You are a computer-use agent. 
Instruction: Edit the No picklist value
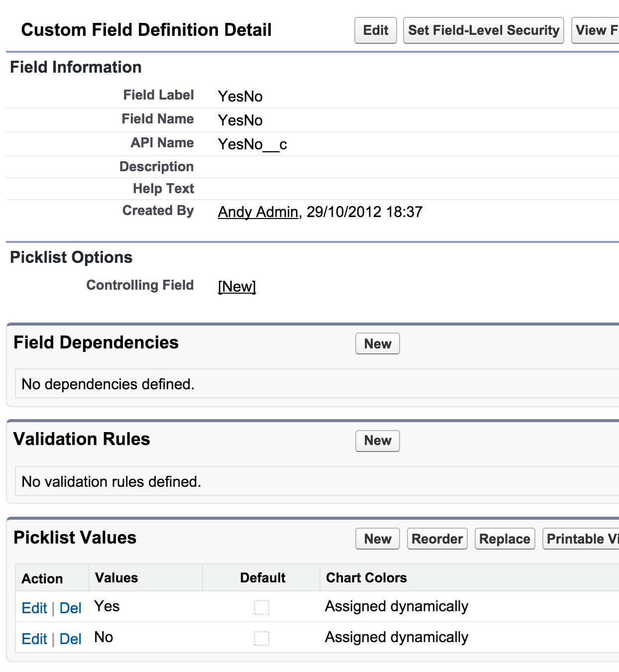click(x=34, y=639)
